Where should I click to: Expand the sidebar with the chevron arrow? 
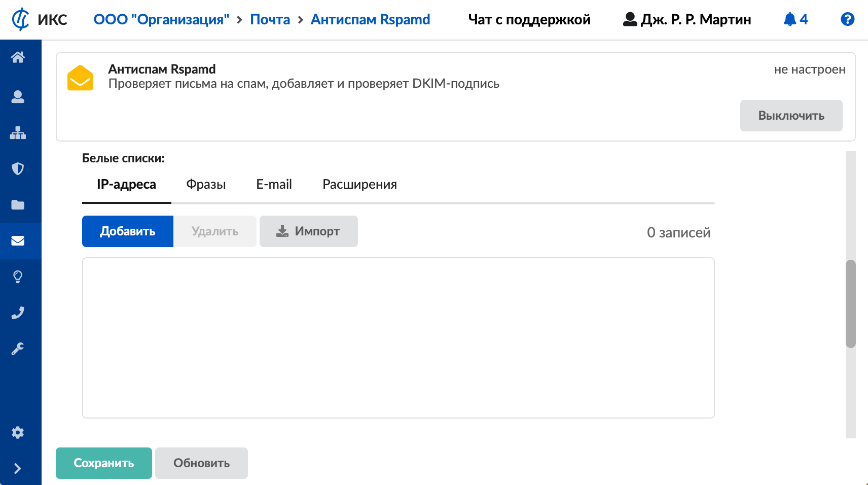click(x=18, y=468)
